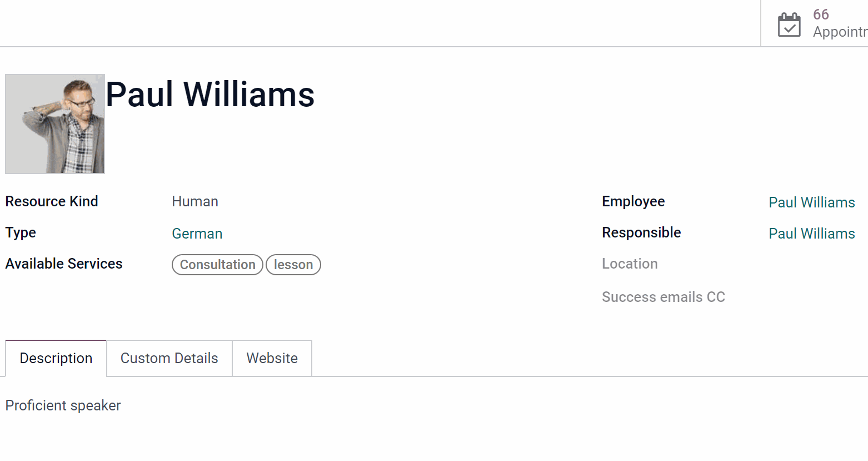Switch to the Description tab
This screenshot has height=461, width=868.
tap(56, 358)
